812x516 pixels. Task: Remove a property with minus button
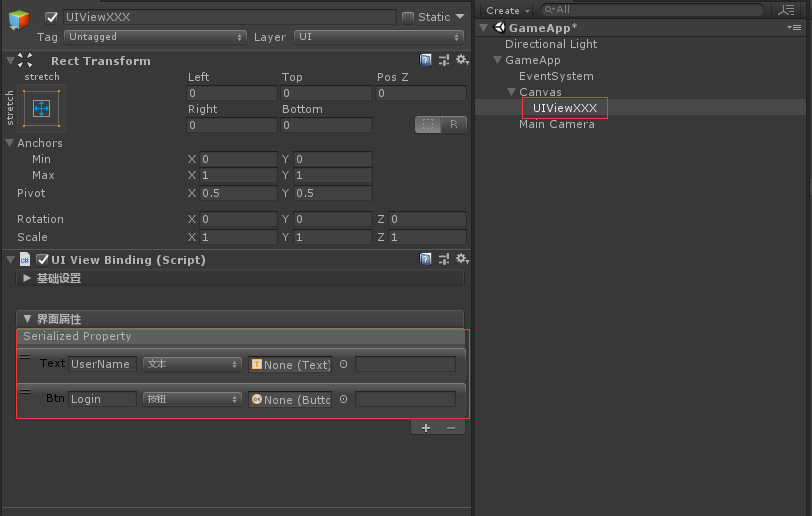[x=451, y=428]
